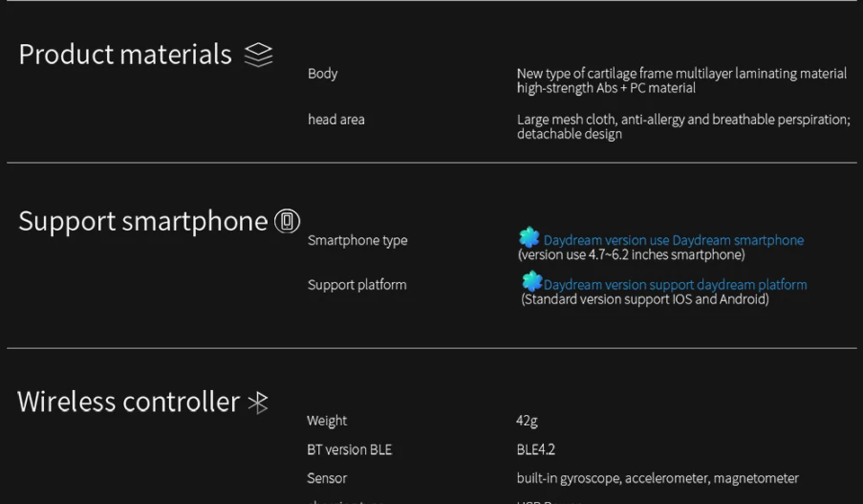Image resolution: width=863 pixels, height=504 pixels.
Task: Click the Daydream flower icon in Support platform row
Action: 532,281
